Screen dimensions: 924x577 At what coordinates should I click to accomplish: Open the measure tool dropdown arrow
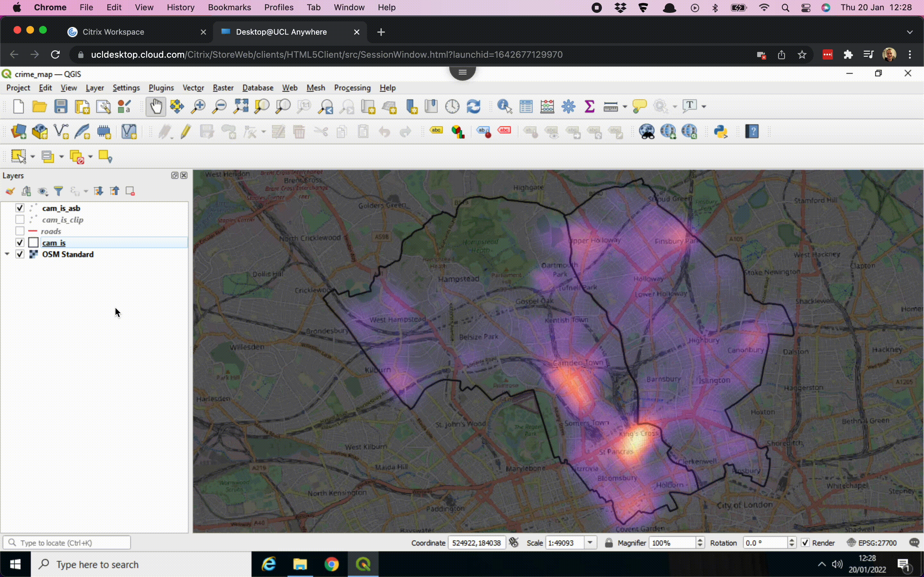click(625, 106)
